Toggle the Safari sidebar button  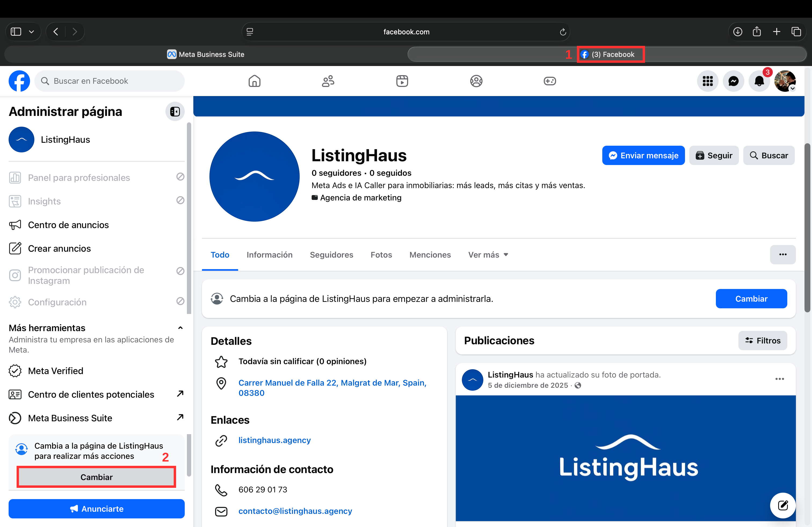[x=16, y=32]
